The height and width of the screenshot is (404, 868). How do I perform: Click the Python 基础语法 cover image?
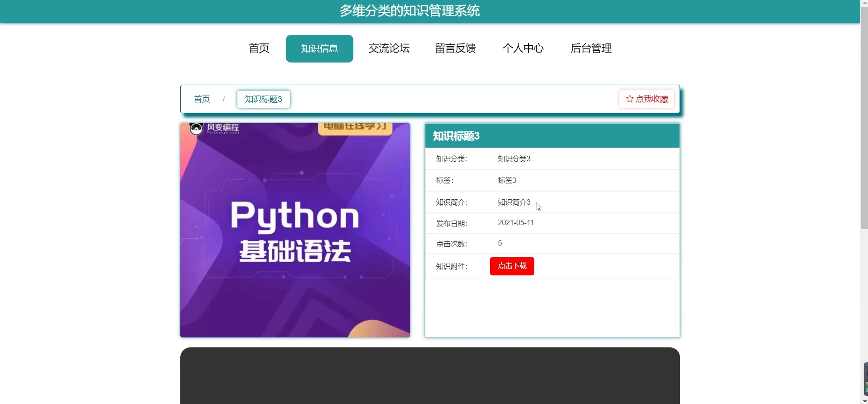(295, 230)
